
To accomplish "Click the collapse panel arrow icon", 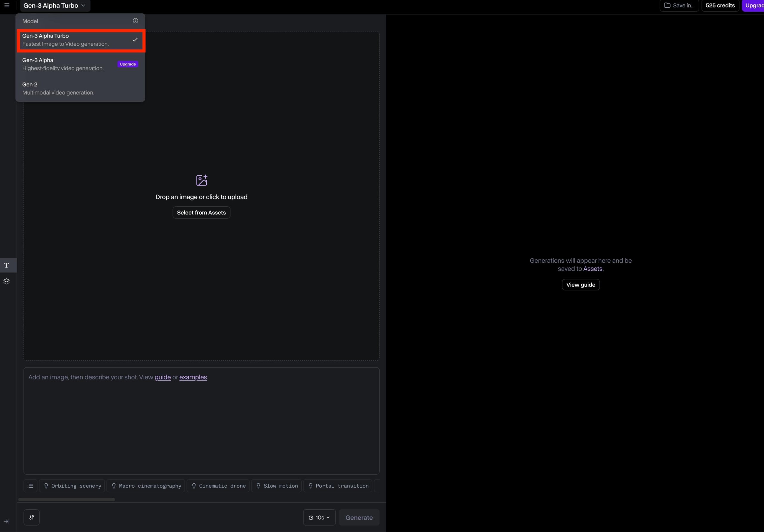I will tap(7, 521).
